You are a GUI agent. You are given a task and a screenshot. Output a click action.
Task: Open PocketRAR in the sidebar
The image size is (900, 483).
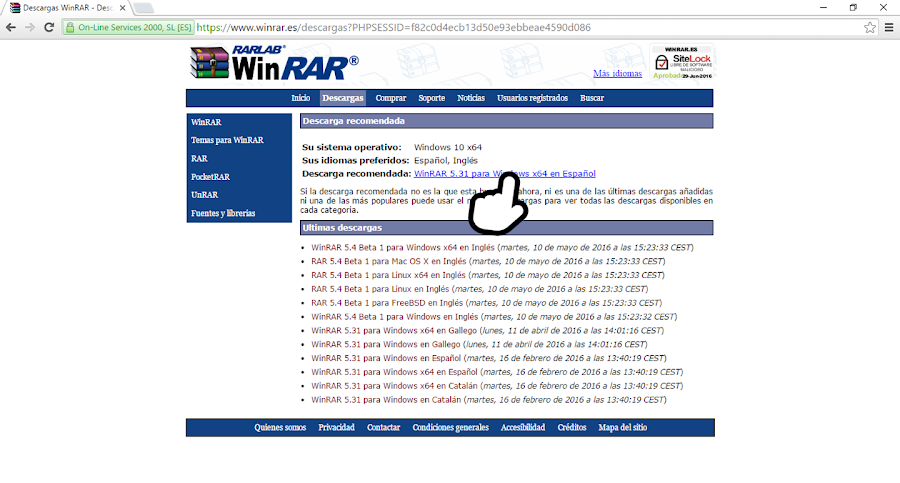point(210,177)
